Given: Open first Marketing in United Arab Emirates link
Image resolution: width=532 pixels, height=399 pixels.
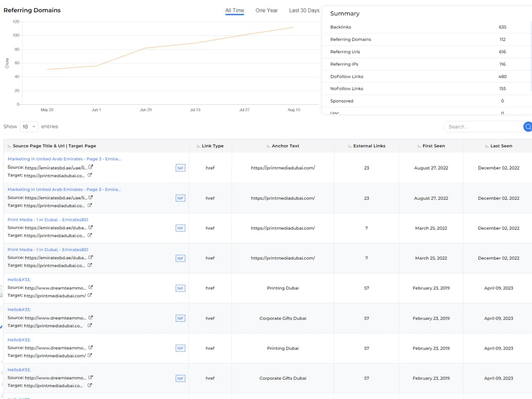Looking at the screenshot, I should [64, 159].
